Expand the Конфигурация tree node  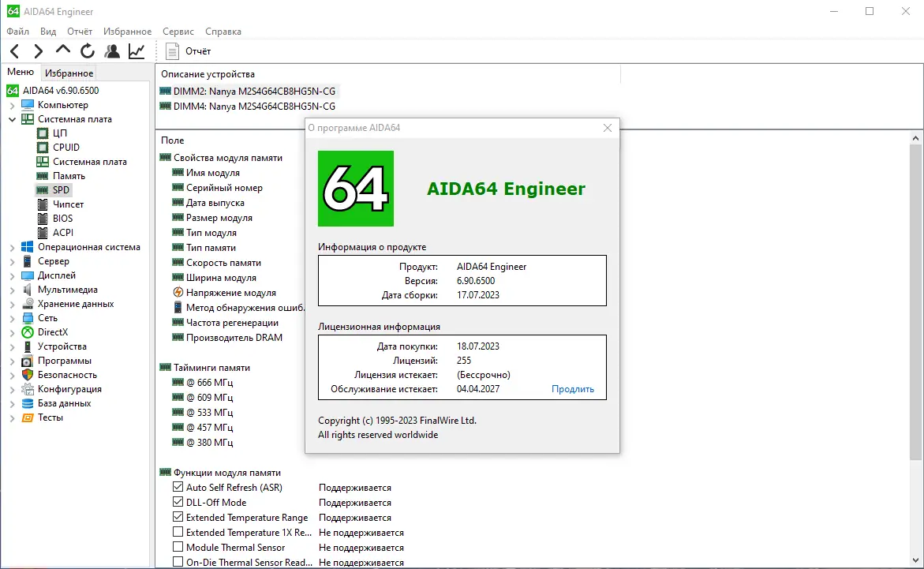13,389
